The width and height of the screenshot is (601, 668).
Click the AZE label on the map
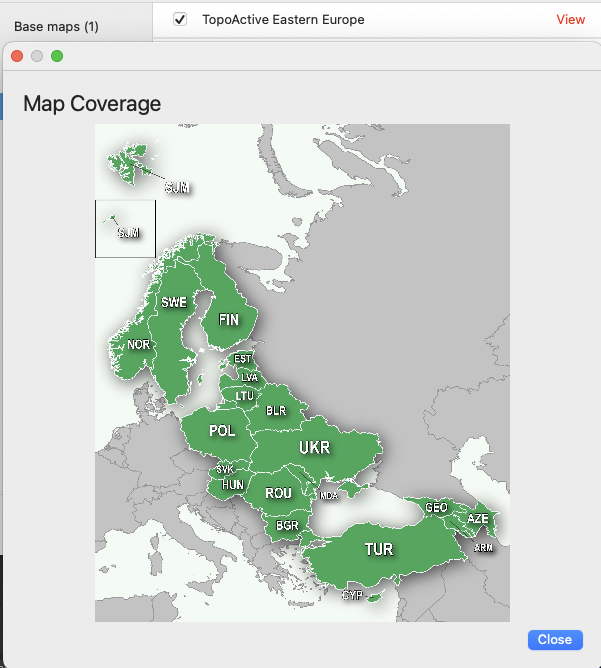[x=477, y=518]
